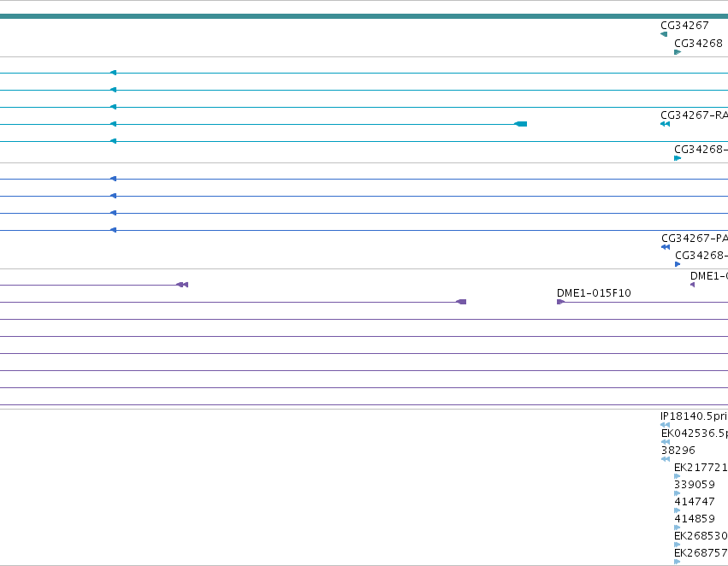The image size is (728, 566).
Task: Click the purple block glyph left of DME1-015F10
Action: (x=461, y=302)
